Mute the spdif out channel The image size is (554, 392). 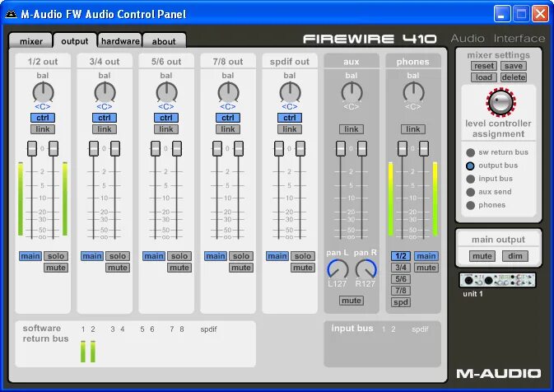(303, 268)
